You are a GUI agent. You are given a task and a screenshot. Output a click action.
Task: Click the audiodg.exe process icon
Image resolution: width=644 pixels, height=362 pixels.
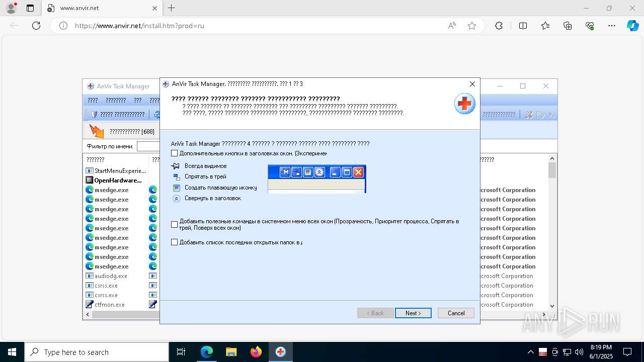[x=90, y=276]
